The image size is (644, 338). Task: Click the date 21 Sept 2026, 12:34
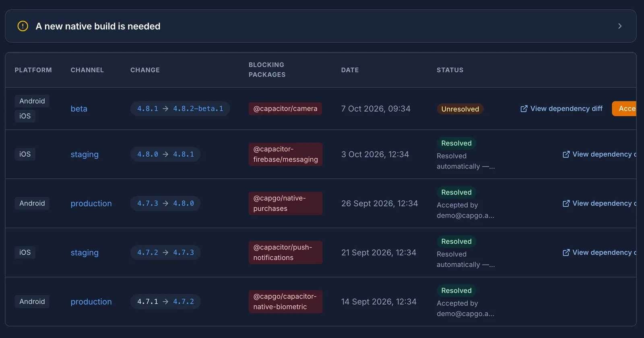[379, 253]
